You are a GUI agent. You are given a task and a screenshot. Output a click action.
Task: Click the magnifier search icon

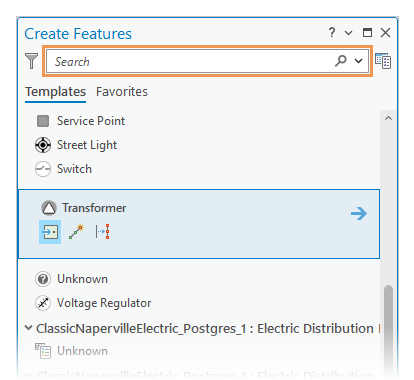point(341,61)
